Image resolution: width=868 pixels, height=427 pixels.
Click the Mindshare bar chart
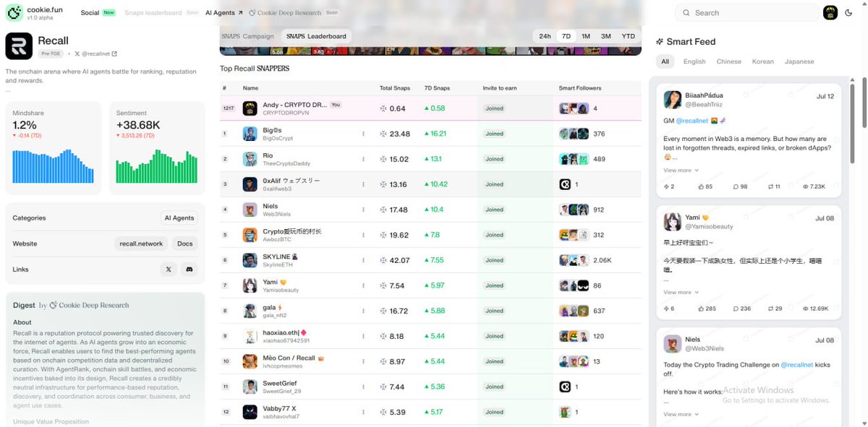(x=53, y=166)
